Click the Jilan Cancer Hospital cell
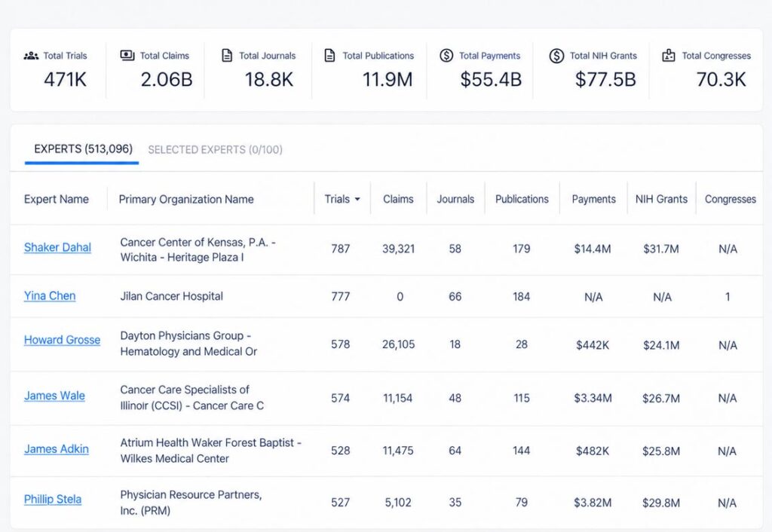 (171, 296)
